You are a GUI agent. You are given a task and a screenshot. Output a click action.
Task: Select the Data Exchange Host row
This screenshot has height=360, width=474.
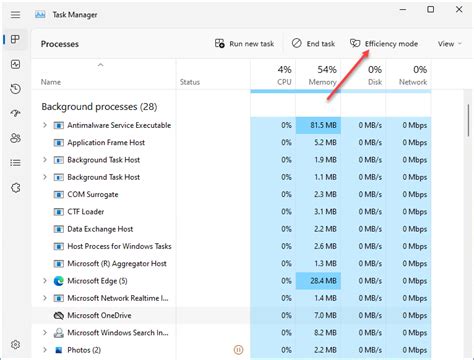(231, 229)
